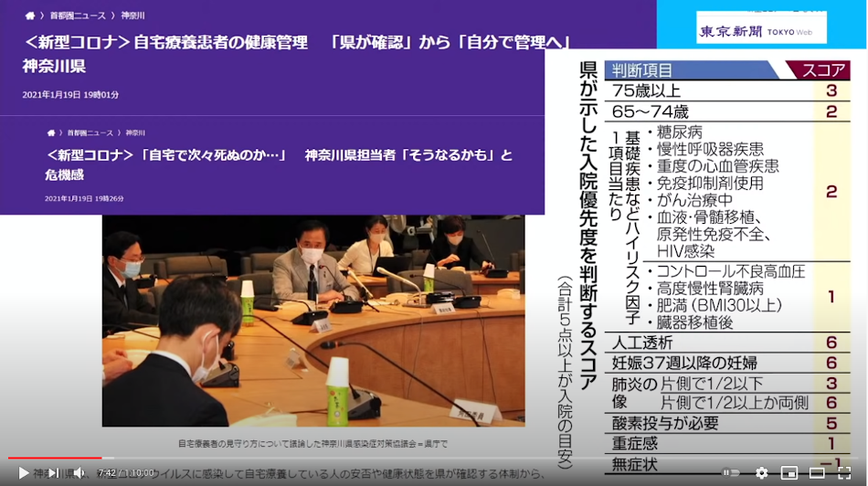Click the 重度の心血管疾患 list item
The width and height of the screenshot is (868, 486).
(x=713, y=166)
